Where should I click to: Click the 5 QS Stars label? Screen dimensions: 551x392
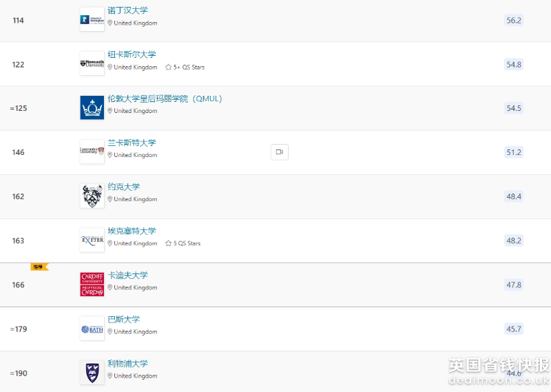[187, 243]
